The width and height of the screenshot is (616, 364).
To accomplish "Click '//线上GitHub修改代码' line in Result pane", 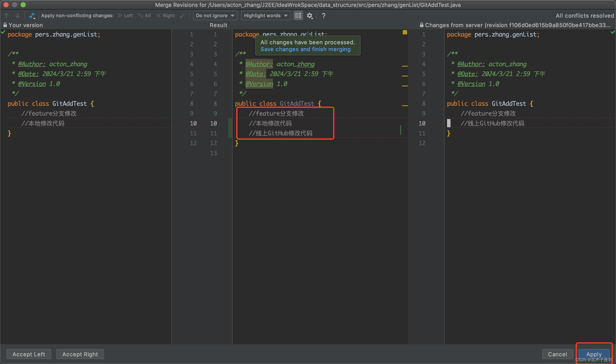I will coord(280,133).
